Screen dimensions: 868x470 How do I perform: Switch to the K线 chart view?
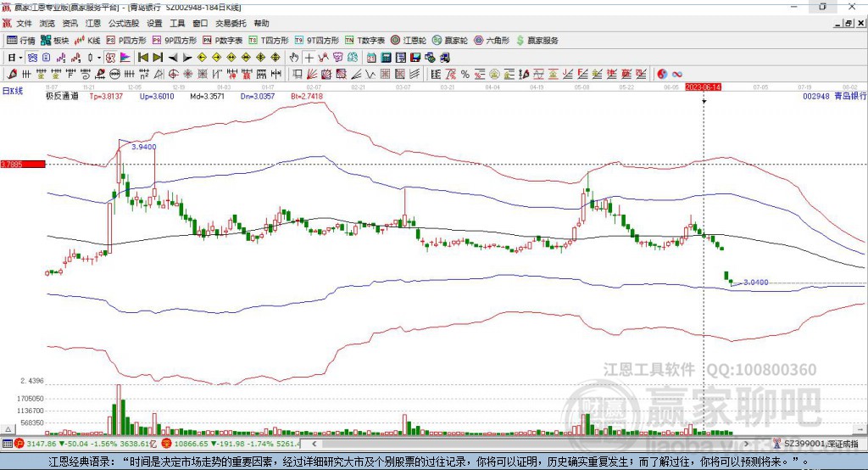point(87,41)
